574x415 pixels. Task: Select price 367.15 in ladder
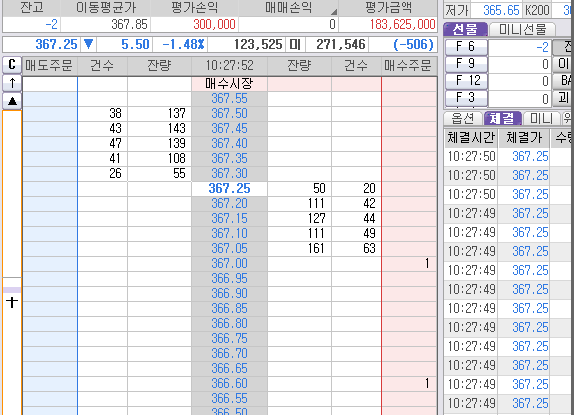point(229,218)
